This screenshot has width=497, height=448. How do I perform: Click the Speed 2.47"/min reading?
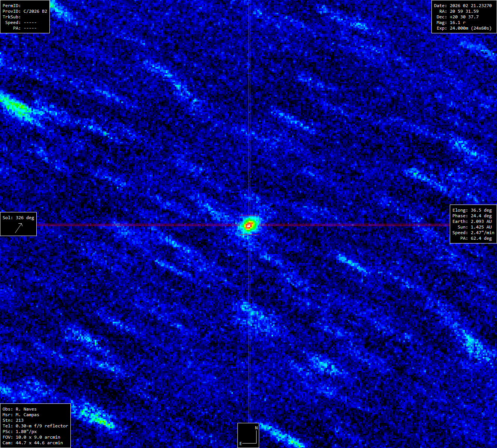pyautogui.click(x=473, y=233)
